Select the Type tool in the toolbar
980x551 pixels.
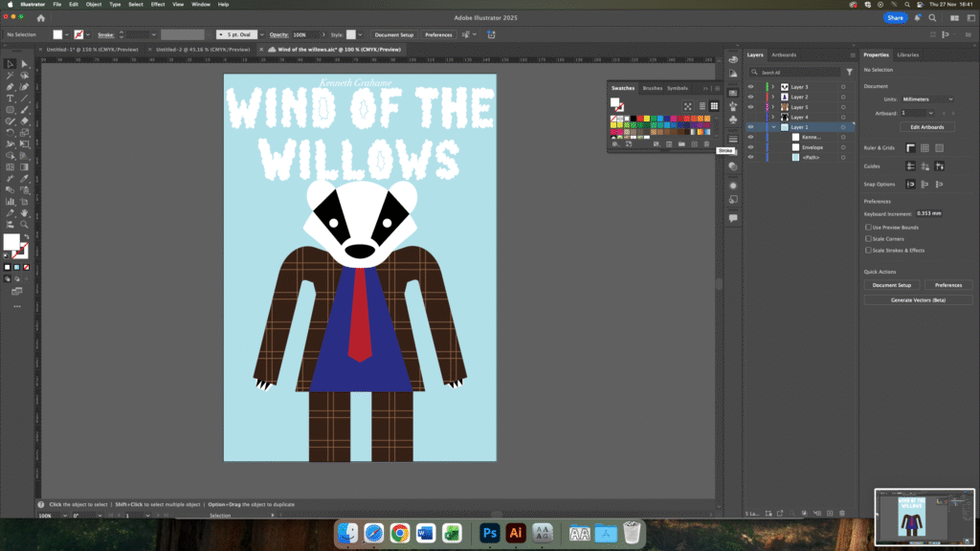point(11,98)
